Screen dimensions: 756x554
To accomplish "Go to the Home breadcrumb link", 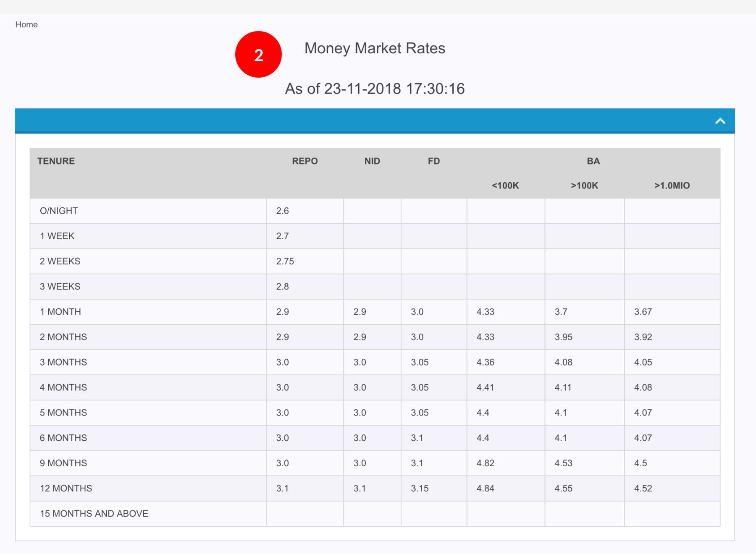I will click(26, 24).
